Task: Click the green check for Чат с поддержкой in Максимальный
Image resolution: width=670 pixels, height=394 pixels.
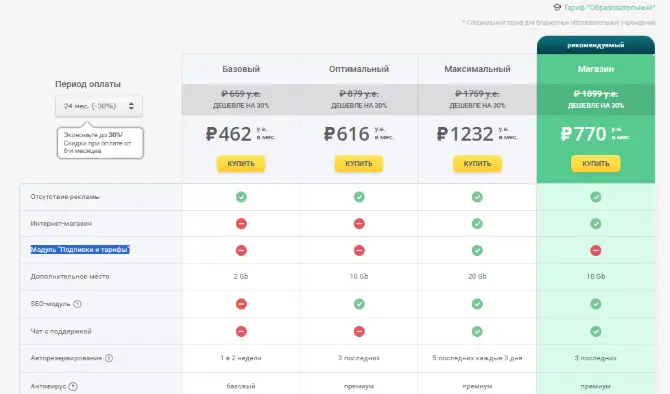Action: point(477,331)
